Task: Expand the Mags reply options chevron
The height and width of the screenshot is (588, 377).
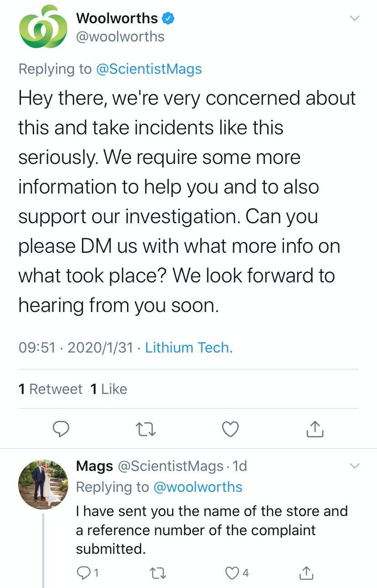Action: tap(354, 465)
